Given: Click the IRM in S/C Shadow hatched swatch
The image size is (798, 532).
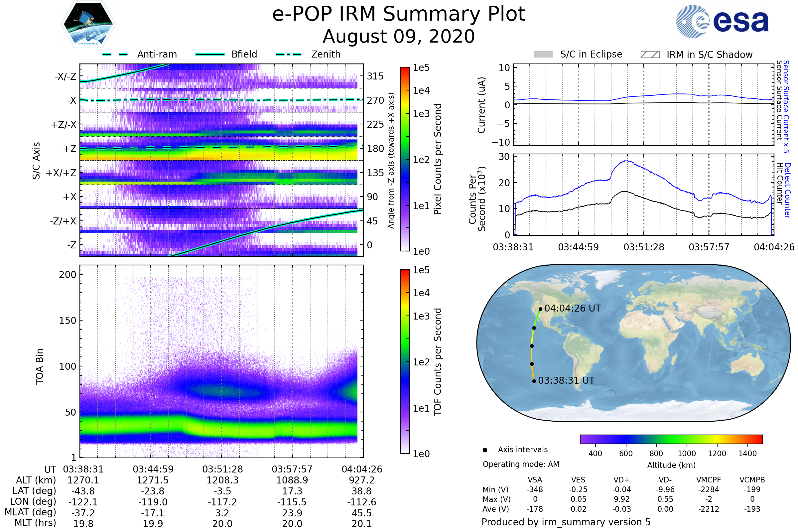Looking at the screenshot, I should click(x=650, y=55).
